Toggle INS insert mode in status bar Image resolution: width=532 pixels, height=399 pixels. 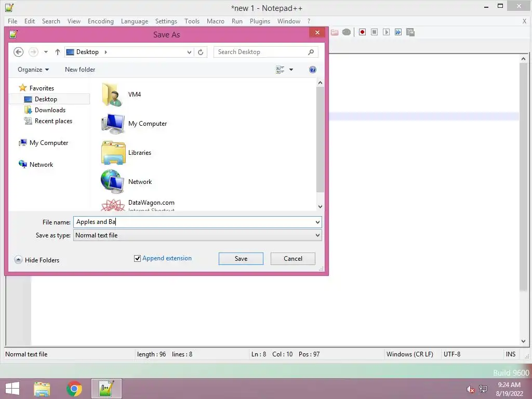(x=510, y=354)
